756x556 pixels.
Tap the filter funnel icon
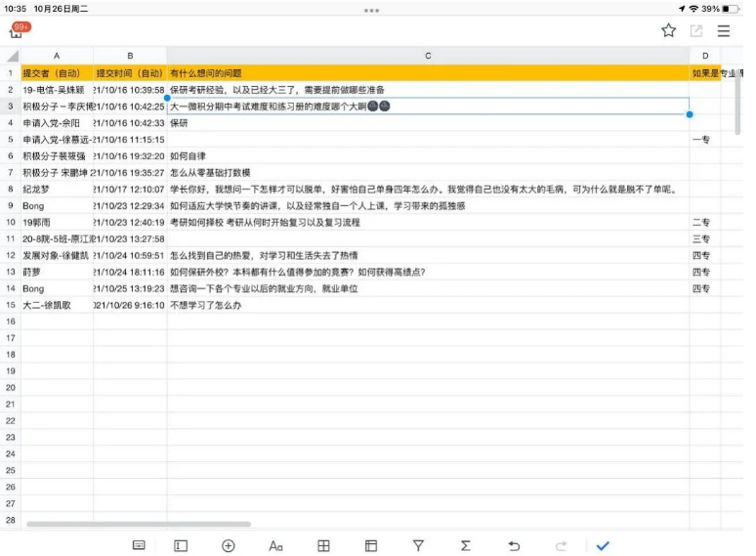(418, 545)
